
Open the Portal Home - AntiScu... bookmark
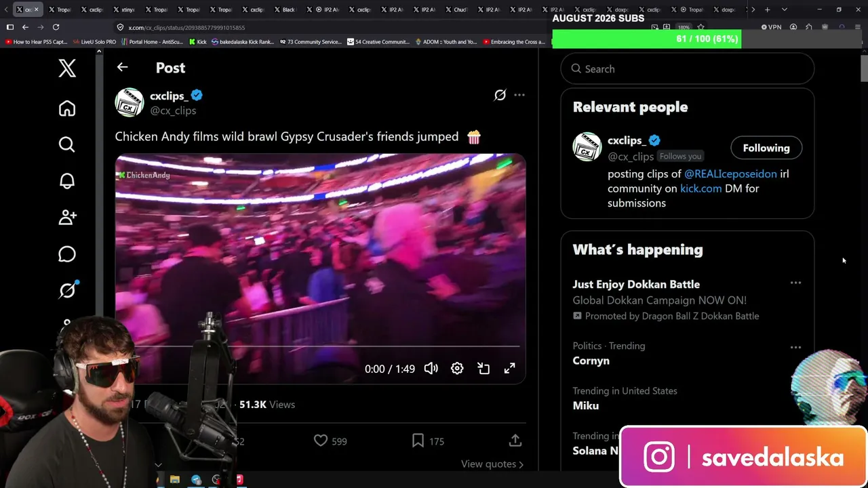[152, 42]
